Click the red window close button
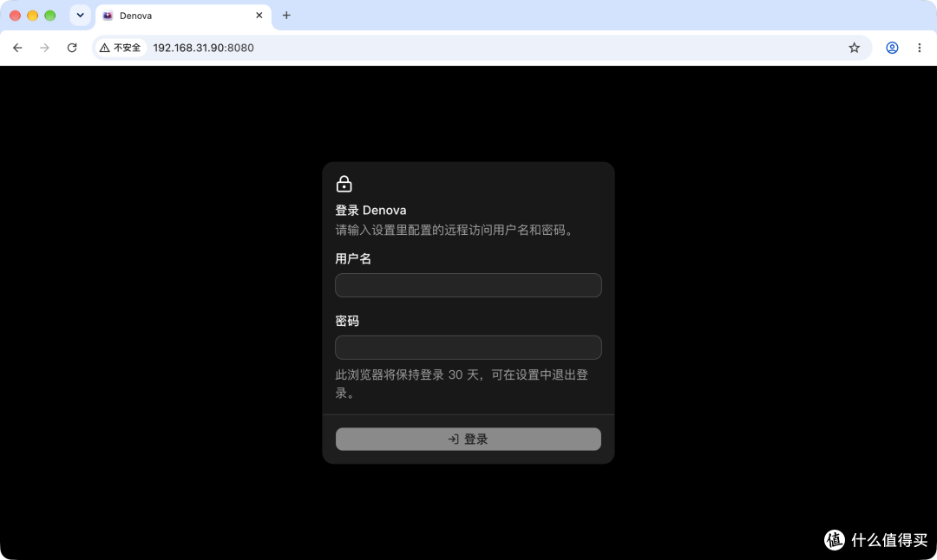Viewport: 937px width, 560px height. pos(15,16)
